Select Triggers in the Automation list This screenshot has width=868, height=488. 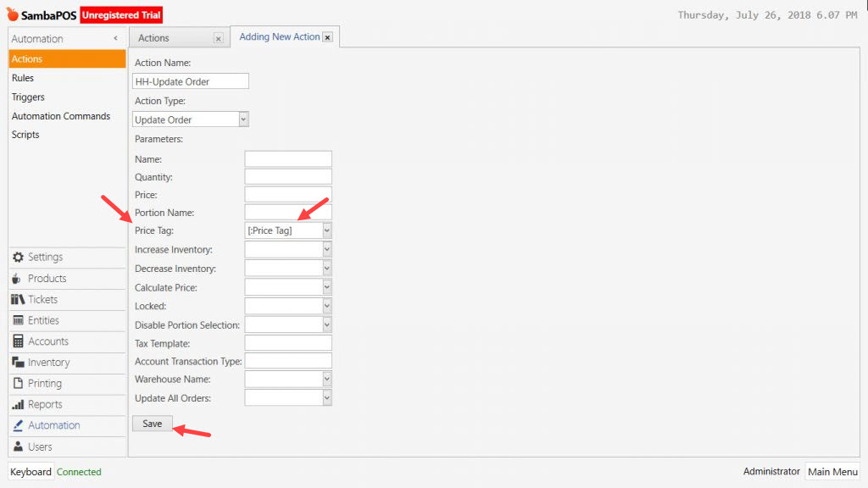tap(28, 97)
